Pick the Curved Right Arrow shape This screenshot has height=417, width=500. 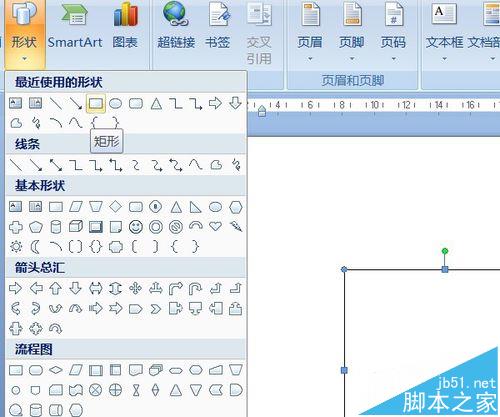(x=16, y=308)
